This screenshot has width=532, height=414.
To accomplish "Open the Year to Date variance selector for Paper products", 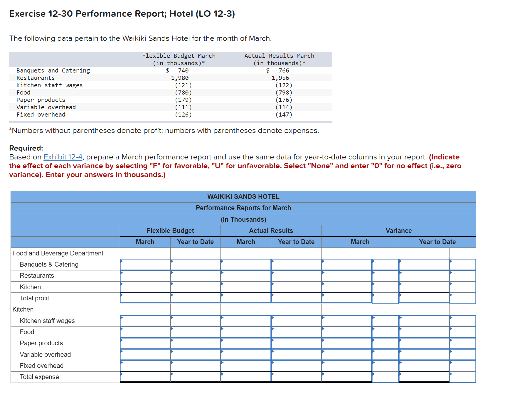I will 462,343.
